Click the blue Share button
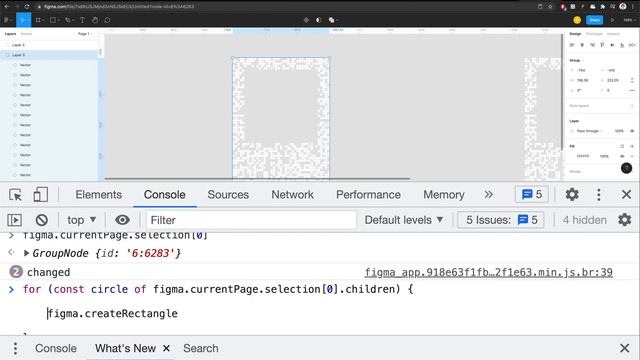Screen dimensions: 640x360 pyautogui.click(x=594, y=20)
